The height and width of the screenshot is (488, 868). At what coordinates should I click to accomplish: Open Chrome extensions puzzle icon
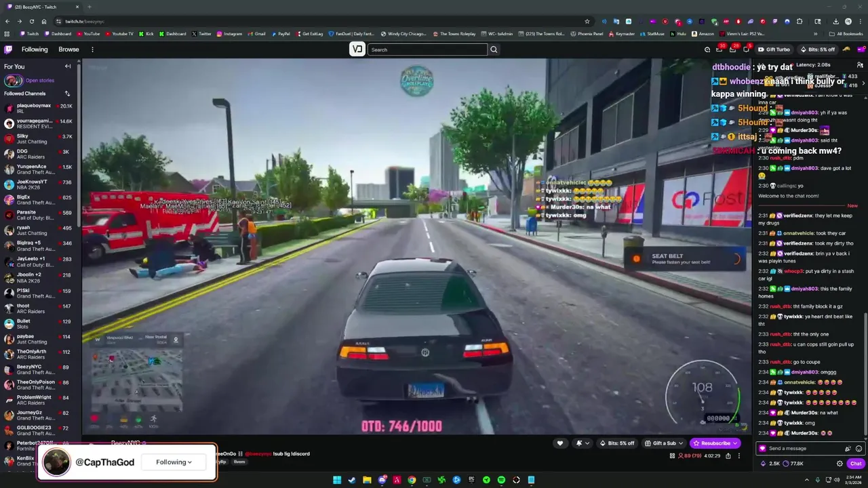click(x=800, y=21)
